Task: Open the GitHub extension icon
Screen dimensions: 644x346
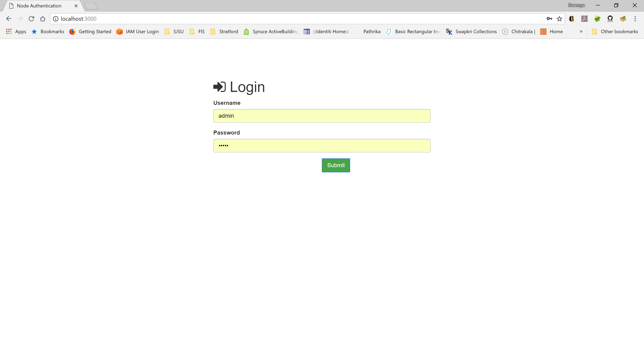Action: [610, 19]
